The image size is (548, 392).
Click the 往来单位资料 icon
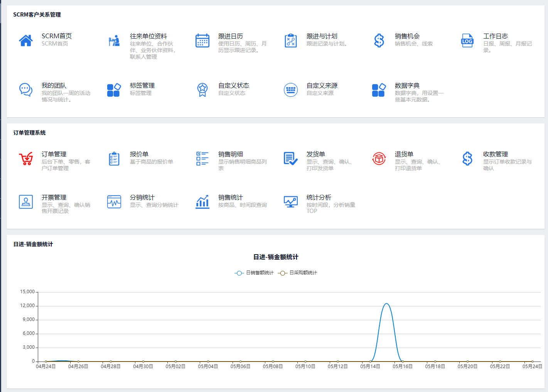click(x=114, y=41)
